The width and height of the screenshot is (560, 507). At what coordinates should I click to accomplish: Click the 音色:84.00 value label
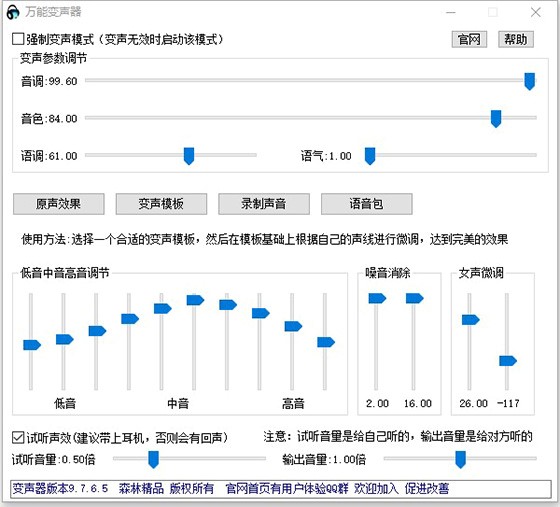49,119
